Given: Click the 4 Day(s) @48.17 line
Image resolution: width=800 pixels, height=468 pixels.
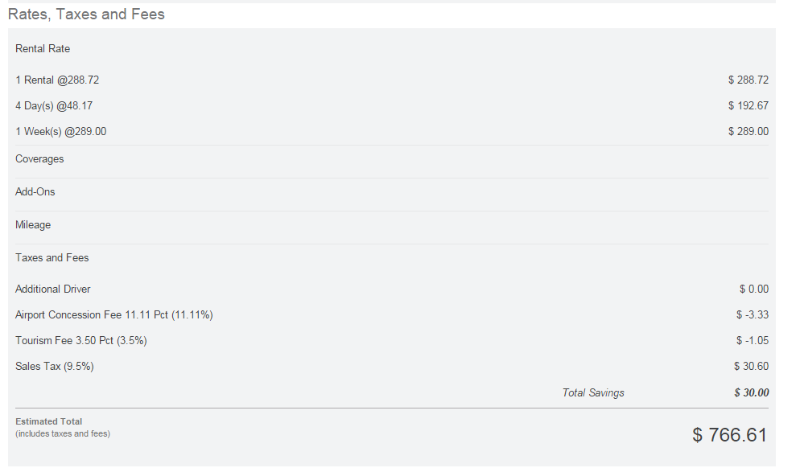Looking at the screenshot, I should click(54, 105).
